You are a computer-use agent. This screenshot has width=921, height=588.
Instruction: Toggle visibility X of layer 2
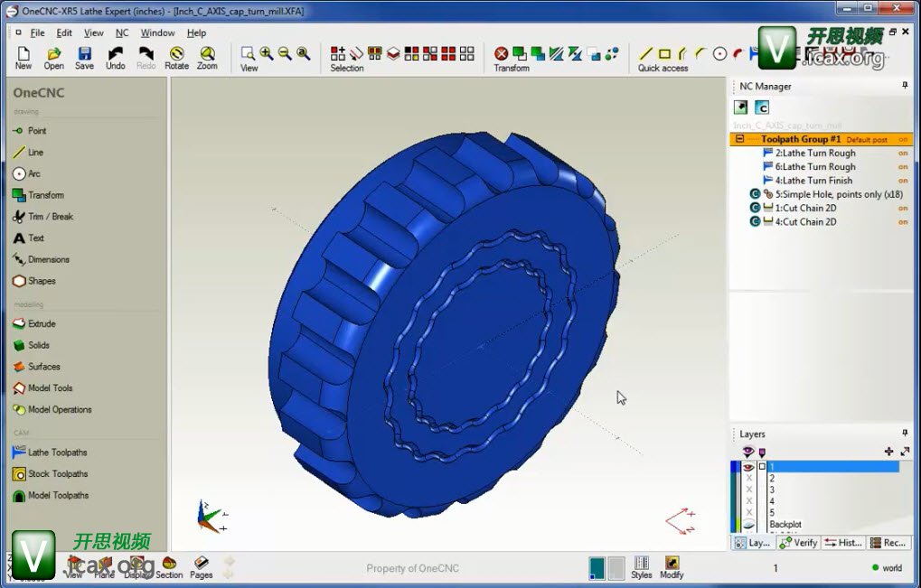(749, 479)
